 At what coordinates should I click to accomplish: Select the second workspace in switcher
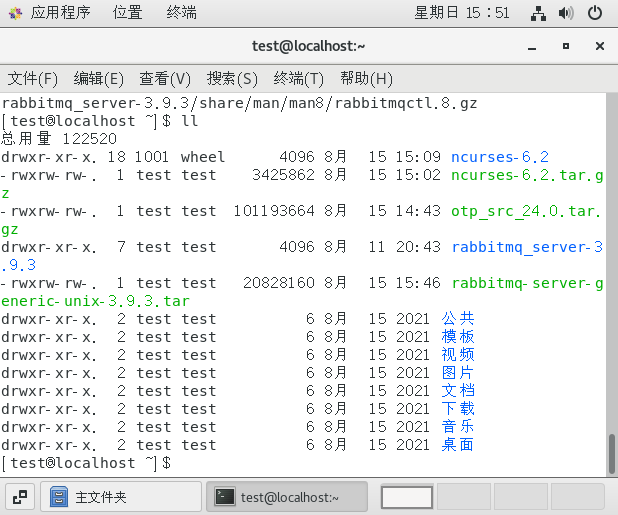click(x=464, y=497)
